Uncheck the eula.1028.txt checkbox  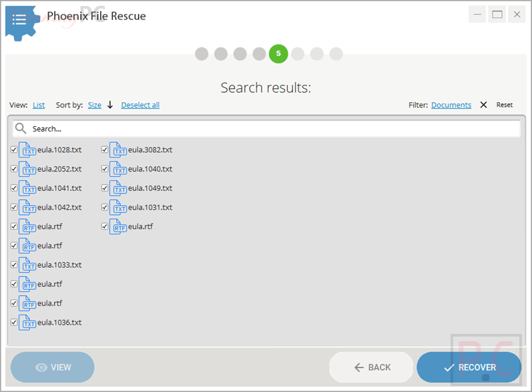14,150
